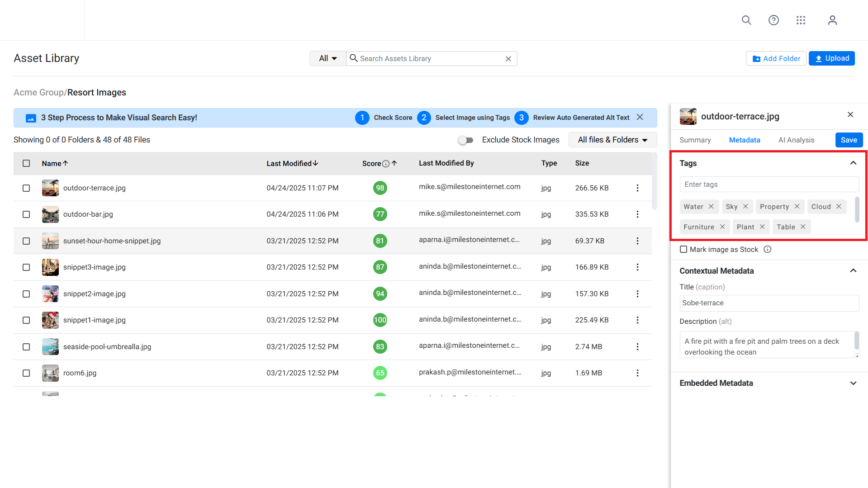Open more options for snippet1-image.jpg
The height and width of the screenshot is (488, 868).
(637, 320)
